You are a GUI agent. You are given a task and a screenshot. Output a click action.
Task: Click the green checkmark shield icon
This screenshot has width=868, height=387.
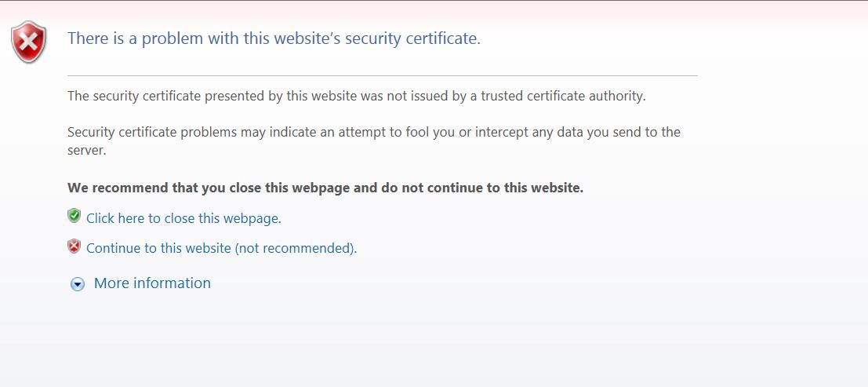74,216
